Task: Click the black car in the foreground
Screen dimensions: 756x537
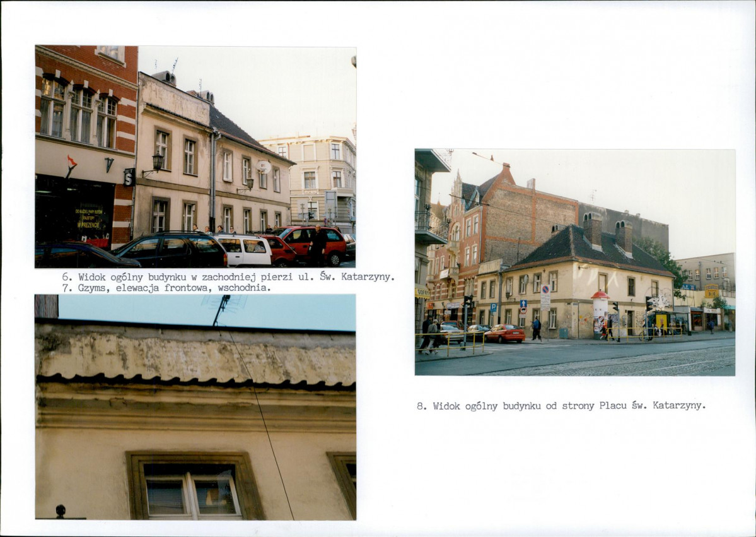Action: tap(172, 251)
